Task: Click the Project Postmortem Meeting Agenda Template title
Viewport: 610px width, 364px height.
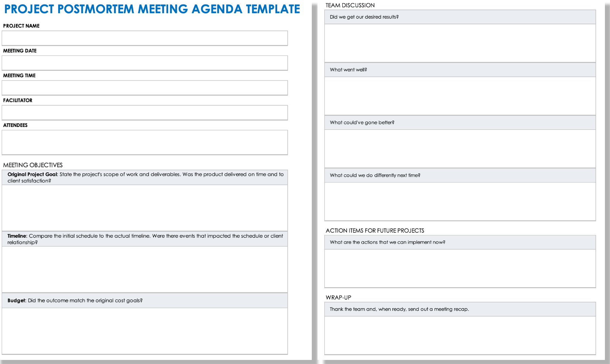Action: [152, 9]
